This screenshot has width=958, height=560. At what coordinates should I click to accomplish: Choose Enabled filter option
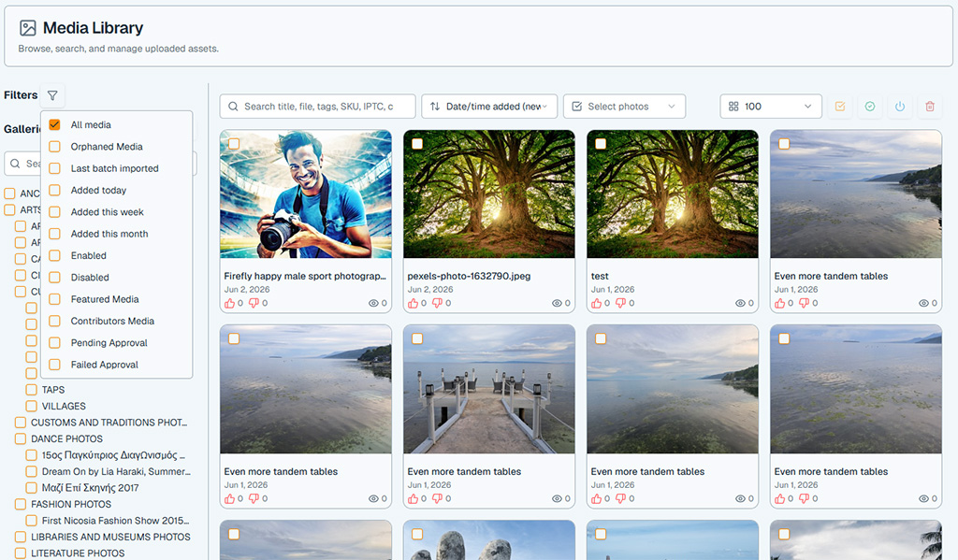pos(89,256)
